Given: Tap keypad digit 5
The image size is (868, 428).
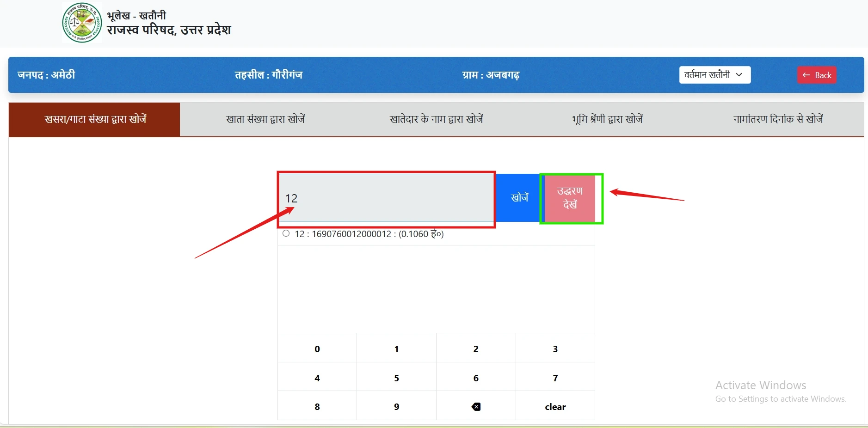Looking at the screenshot, I should (x=396, y=378).
